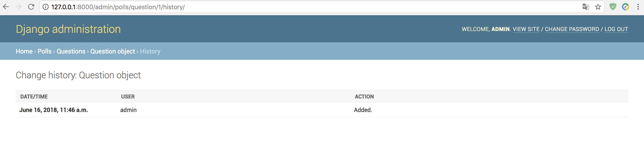
Task: Click the ACTION column header
Action: coord(364,97)
